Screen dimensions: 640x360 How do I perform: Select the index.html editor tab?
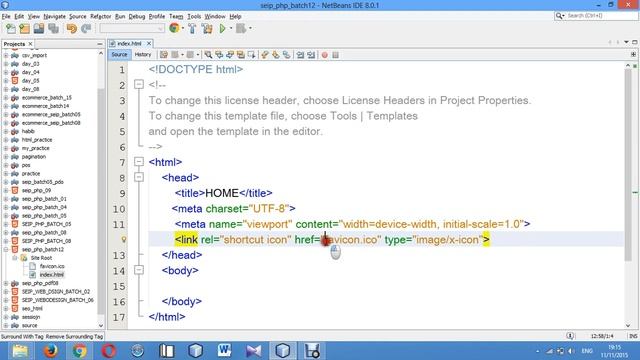129,43
